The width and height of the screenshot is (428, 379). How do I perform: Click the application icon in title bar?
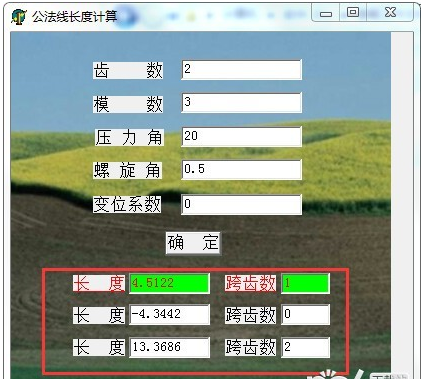[19, 16]
